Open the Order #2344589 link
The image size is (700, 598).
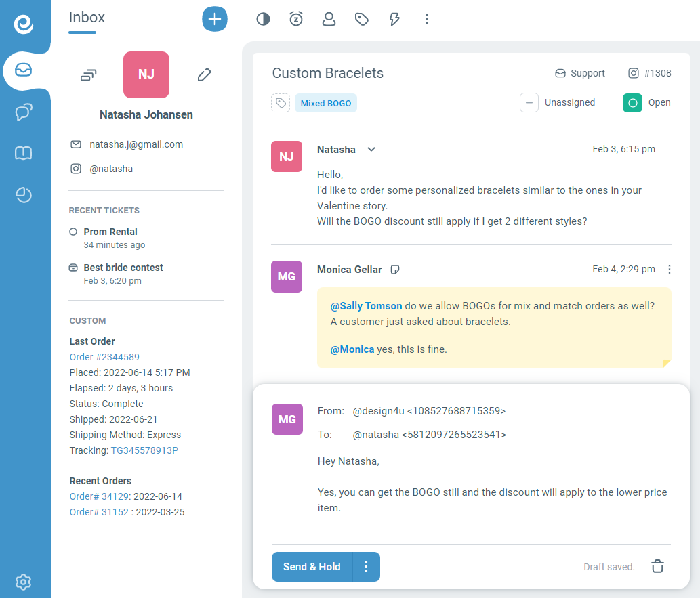click(x=104, y=357)
